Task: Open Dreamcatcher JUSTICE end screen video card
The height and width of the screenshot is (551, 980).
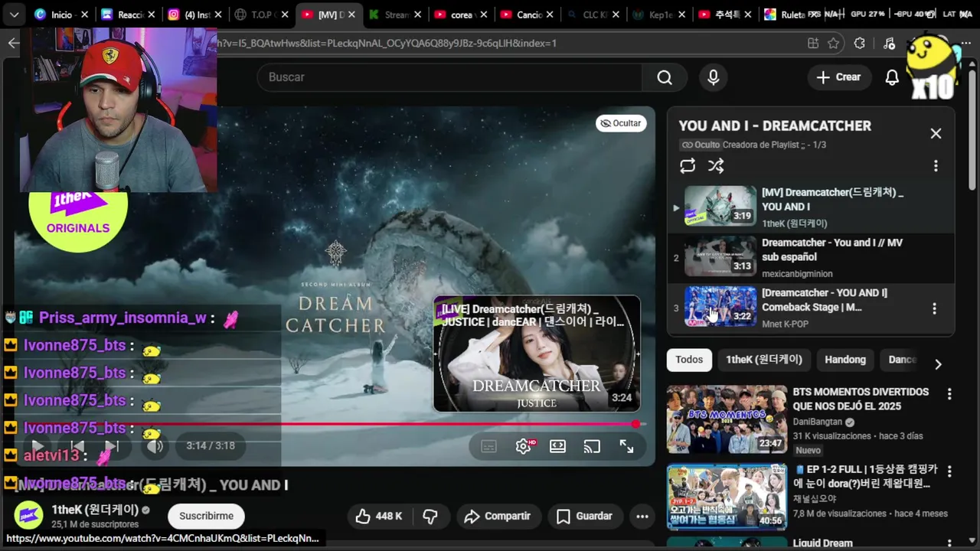Action: click(x=537, y=354)
